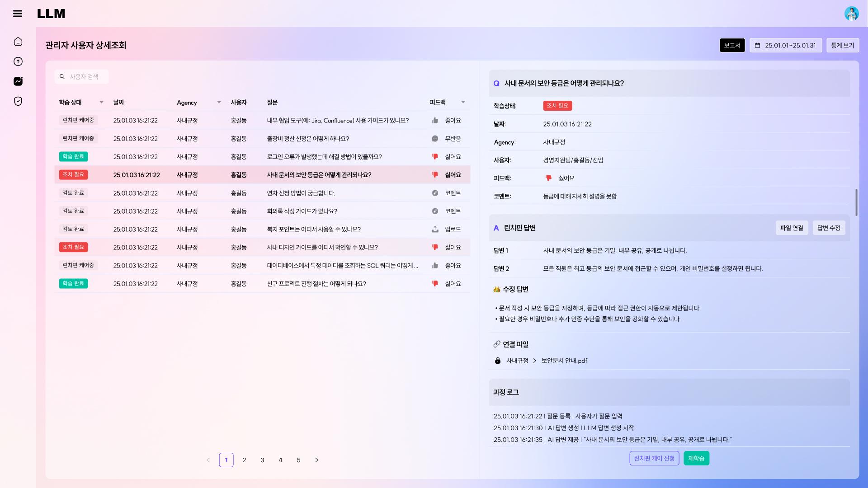The height and width of the screenshot is (488, 868).
Task: Expand the 피드백 column filter dropdown
Action: tap(463, 102)
